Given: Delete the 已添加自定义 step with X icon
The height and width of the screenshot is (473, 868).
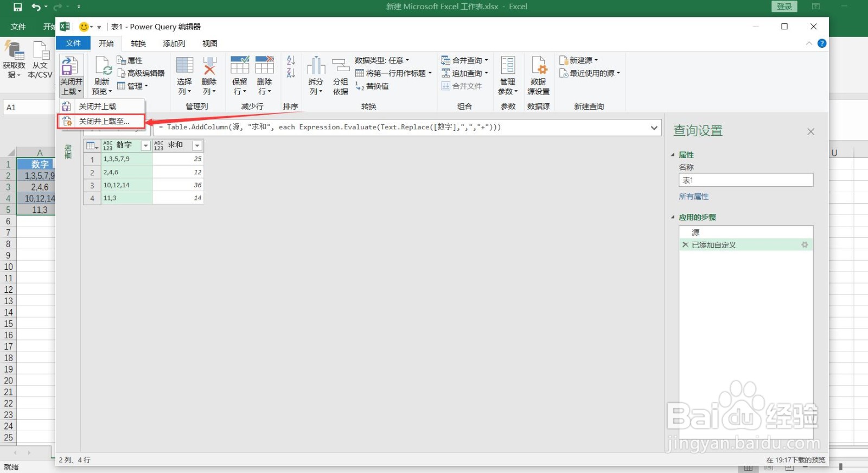Looking at the screenshot, I should 685,245.
